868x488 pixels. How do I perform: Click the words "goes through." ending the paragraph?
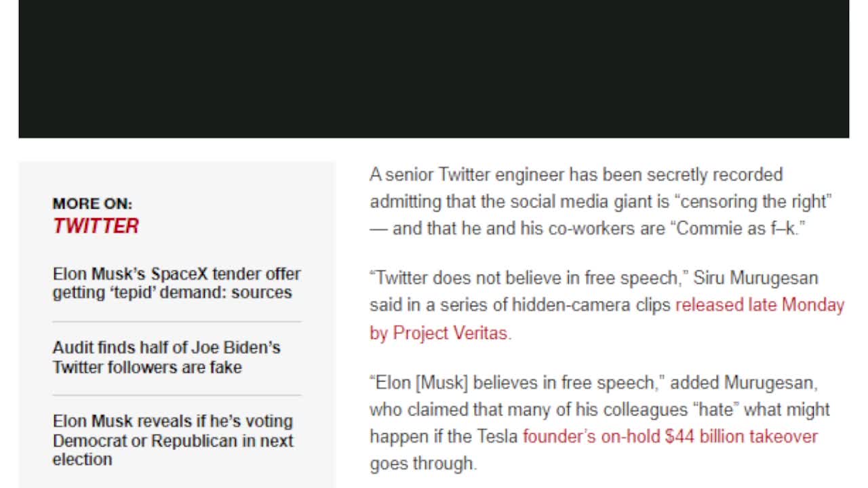(423, 464)
